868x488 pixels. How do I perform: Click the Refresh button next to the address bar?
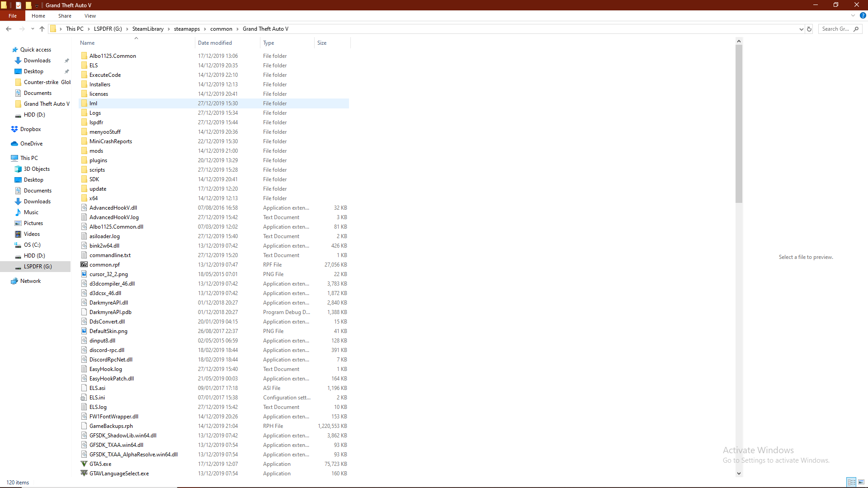point(809,29)
